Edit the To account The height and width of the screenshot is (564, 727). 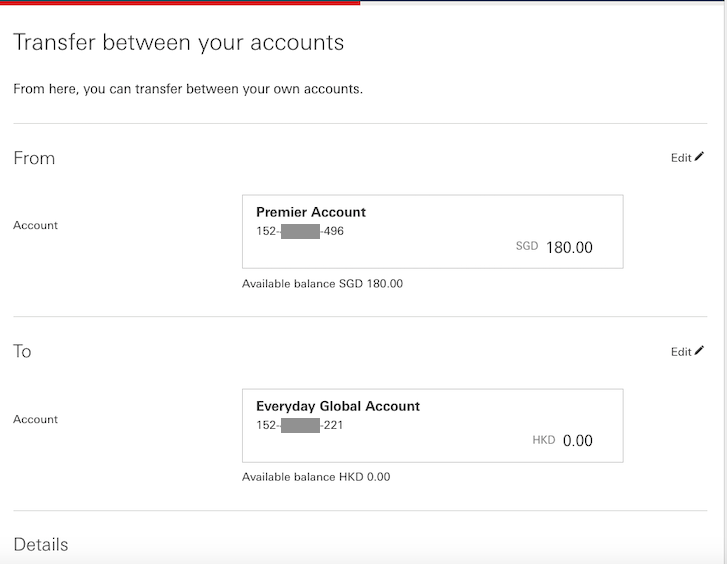click(687, 352)
